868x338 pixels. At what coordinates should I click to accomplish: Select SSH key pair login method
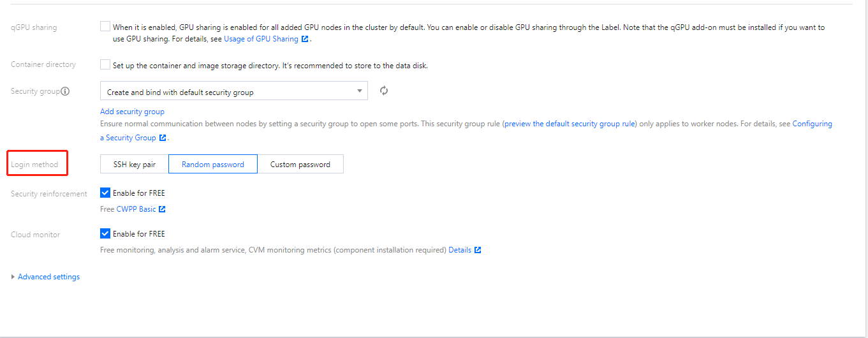(x=135, y=165)
